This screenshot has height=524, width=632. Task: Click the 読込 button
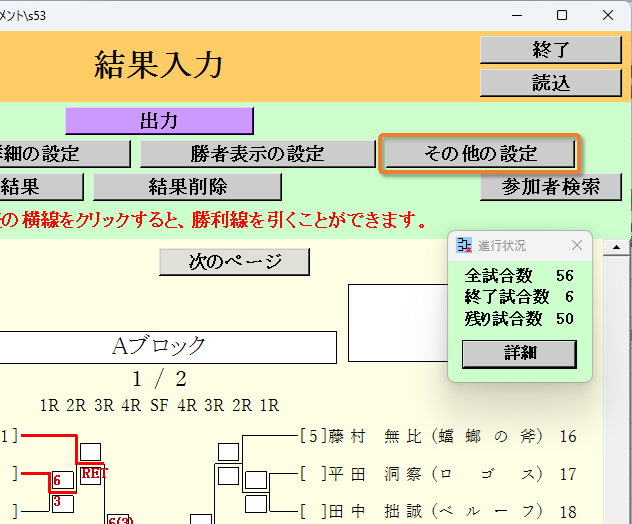551,83
